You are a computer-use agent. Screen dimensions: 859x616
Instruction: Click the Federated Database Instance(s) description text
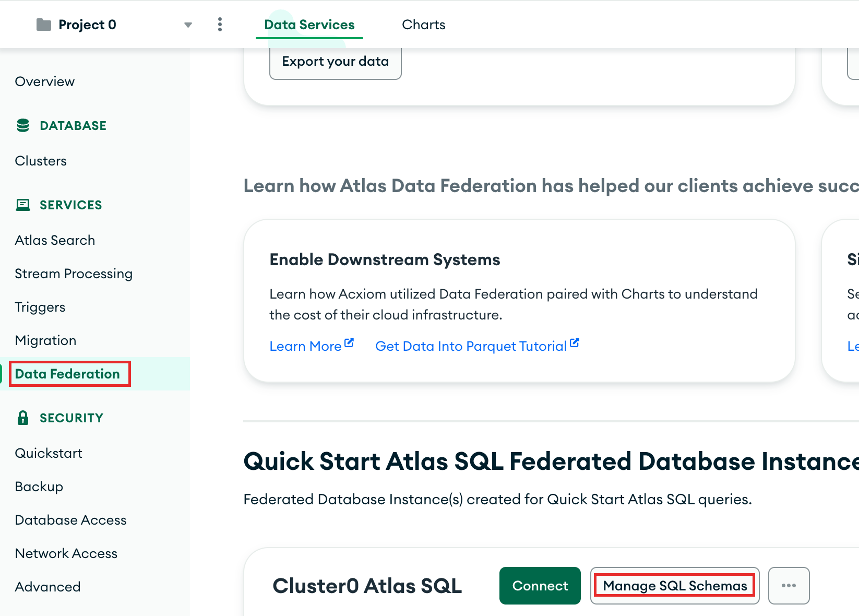click(497, 500)
